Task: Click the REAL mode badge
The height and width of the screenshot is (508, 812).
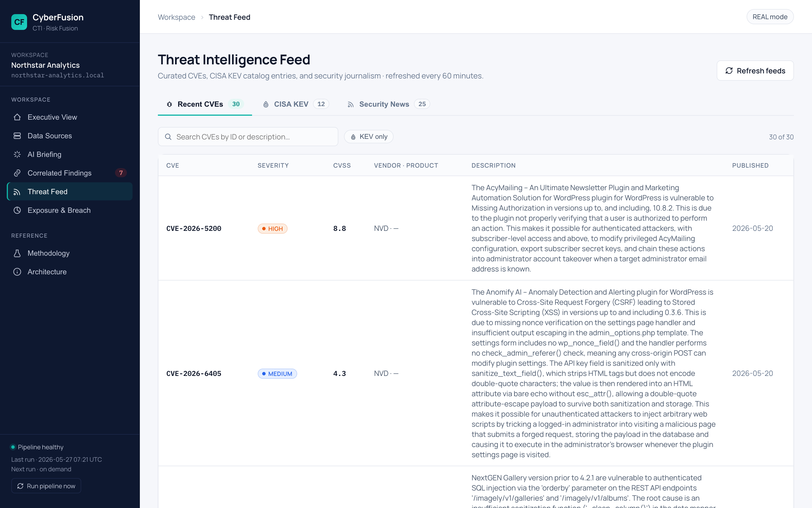Action: (770, 17)
